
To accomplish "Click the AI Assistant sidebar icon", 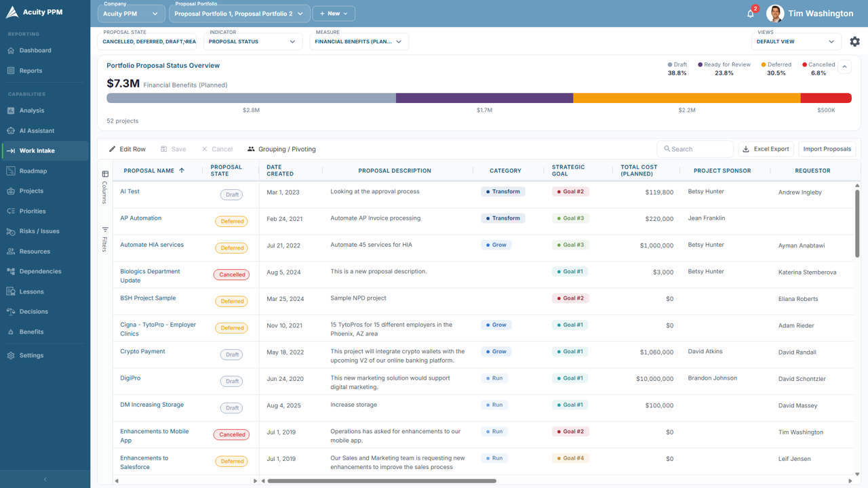I will tap(11, 131).
